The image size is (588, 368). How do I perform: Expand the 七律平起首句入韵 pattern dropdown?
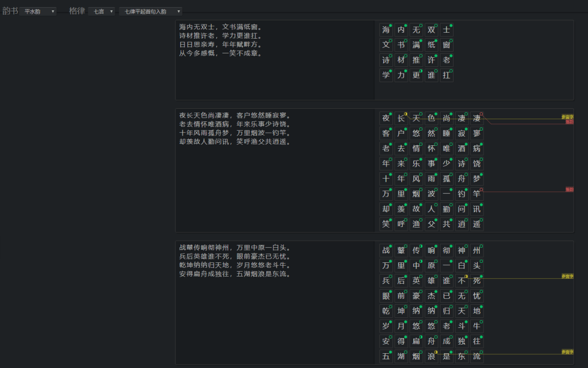coord(150,11)
